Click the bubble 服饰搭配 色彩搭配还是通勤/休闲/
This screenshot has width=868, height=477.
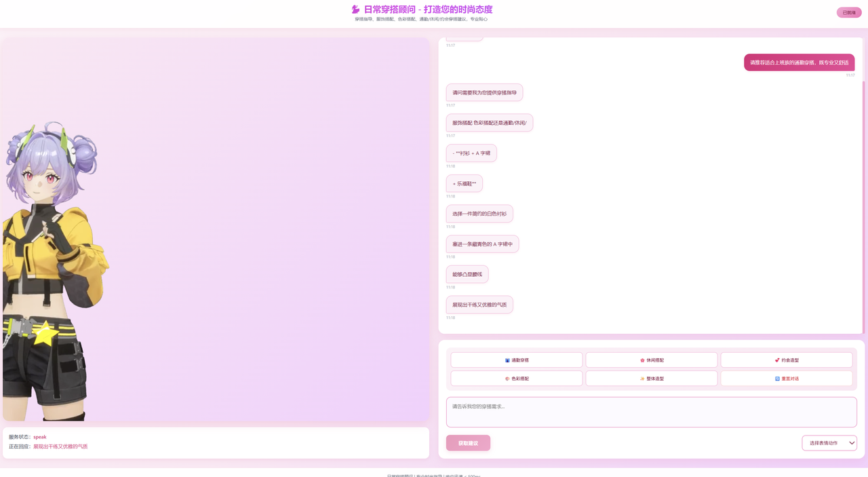pyautogui.click(x=490, y=123)
